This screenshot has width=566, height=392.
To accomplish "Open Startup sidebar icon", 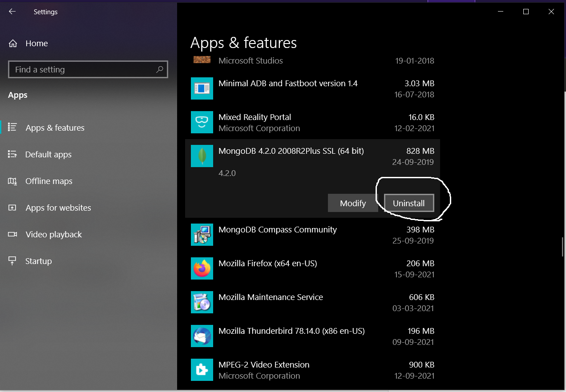I will pyautogui.click(x=12, y=261).
